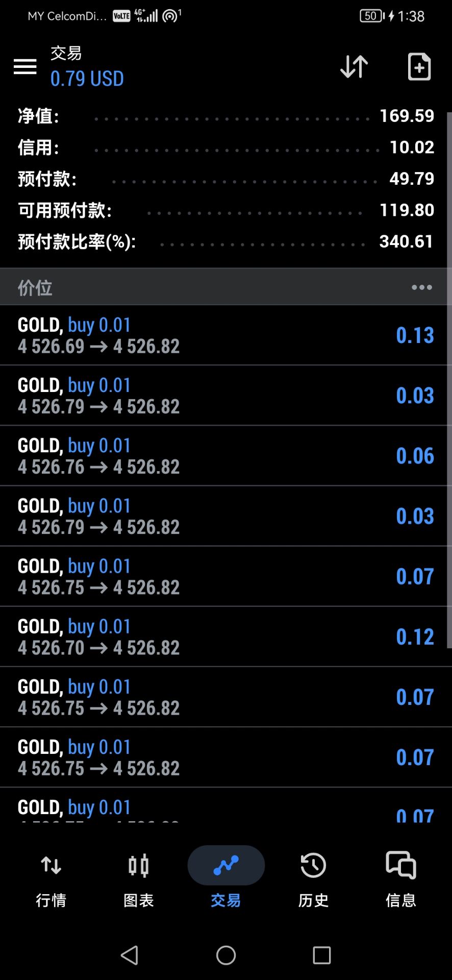Tap the new order document icon
Screen dimensions: 452x980
click(x=419, y=66)
